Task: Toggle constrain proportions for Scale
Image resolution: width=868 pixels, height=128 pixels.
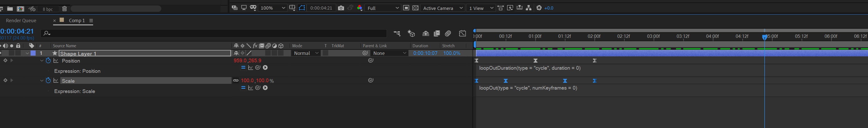Action: coord(236,80)
